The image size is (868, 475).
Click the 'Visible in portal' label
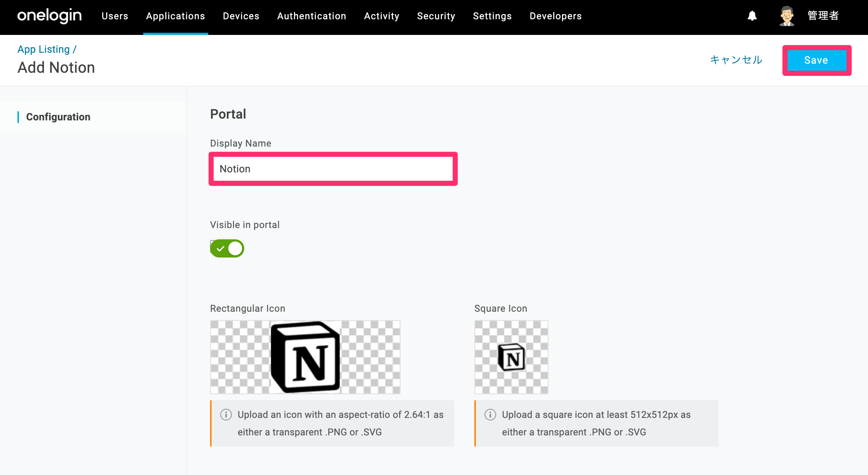tap(245, 225)
